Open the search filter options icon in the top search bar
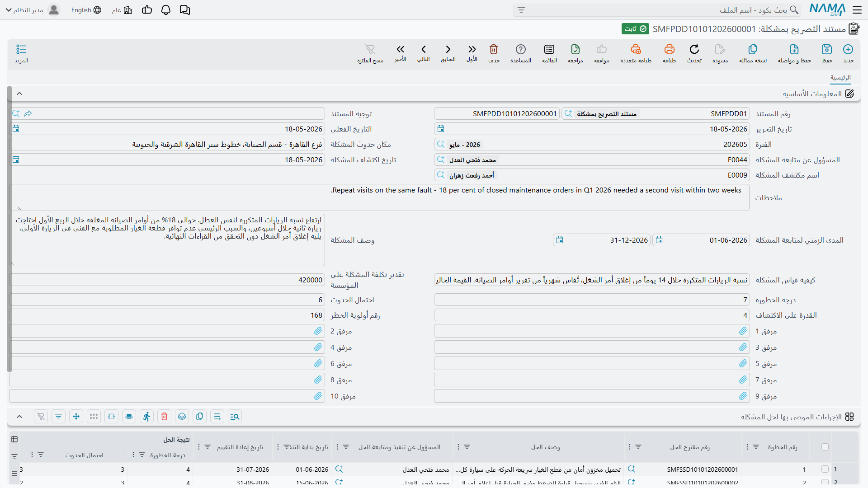Screen dimensions: 868x488 521,10
